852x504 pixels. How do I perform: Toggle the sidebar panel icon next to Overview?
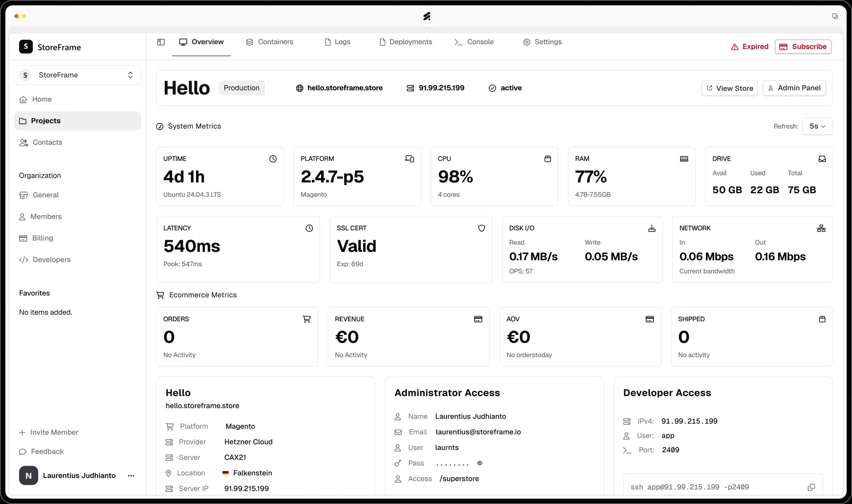click(x=161, y=42)
